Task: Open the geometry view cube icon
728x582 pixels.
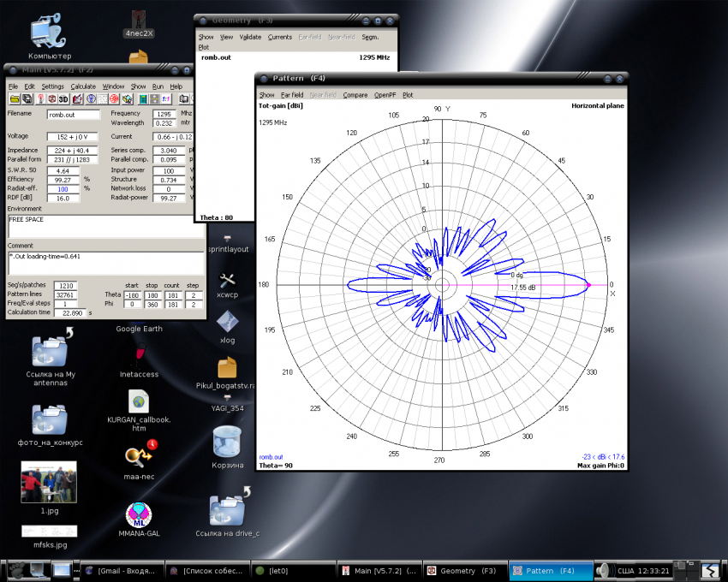Action: point(52,99)
